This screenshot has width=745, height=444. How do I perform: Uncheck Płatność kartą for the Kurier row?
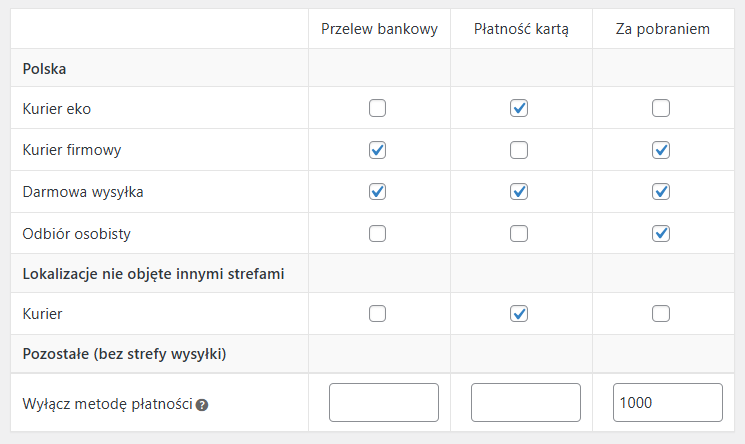519,314
